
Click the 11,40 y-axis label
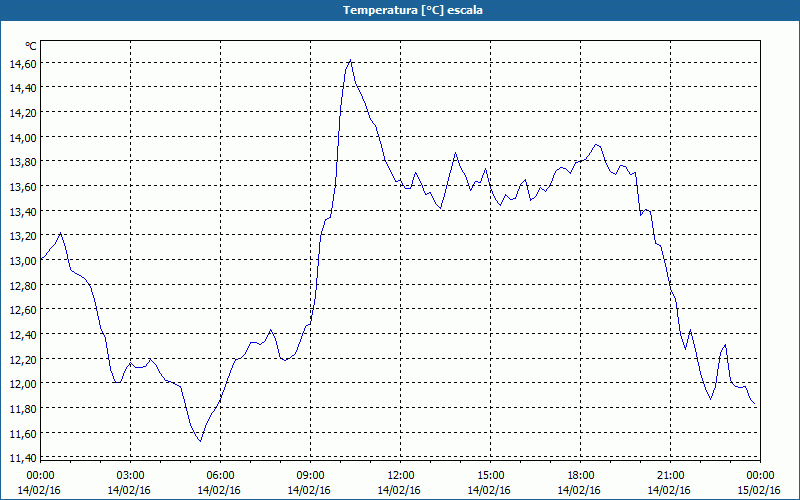point(23,458)
